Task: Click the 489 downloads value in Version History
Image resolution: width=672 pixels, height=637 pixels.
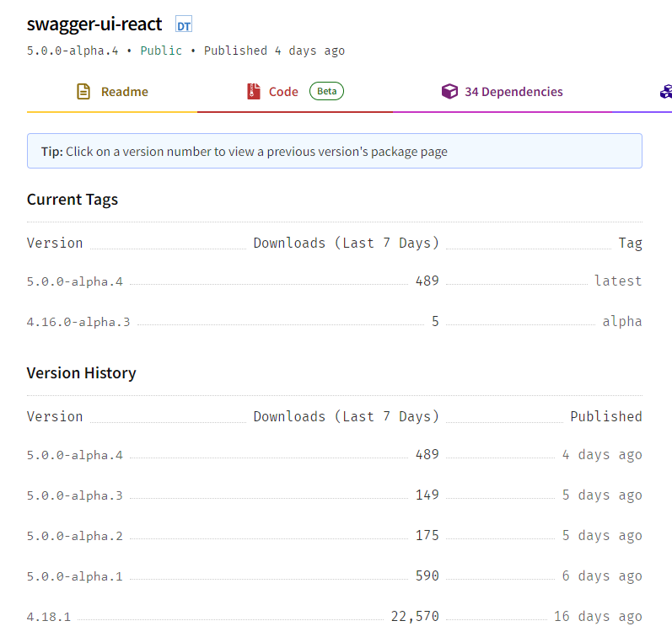Action: pos(427,454)
